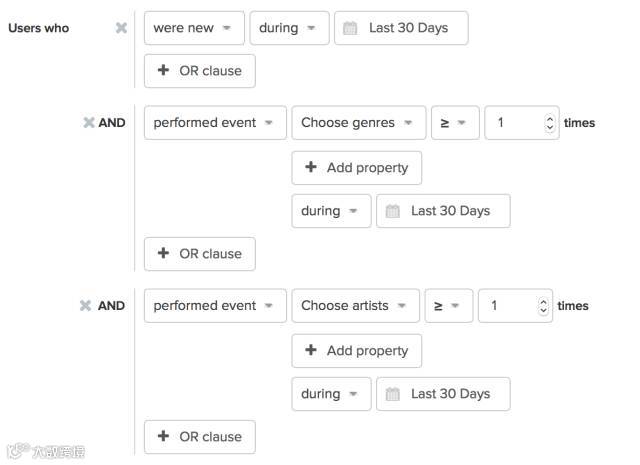The height and width of the screenshot is (465, 640).
Task: Change the ≥ operator for Choose genres
Action: point(452,123)
